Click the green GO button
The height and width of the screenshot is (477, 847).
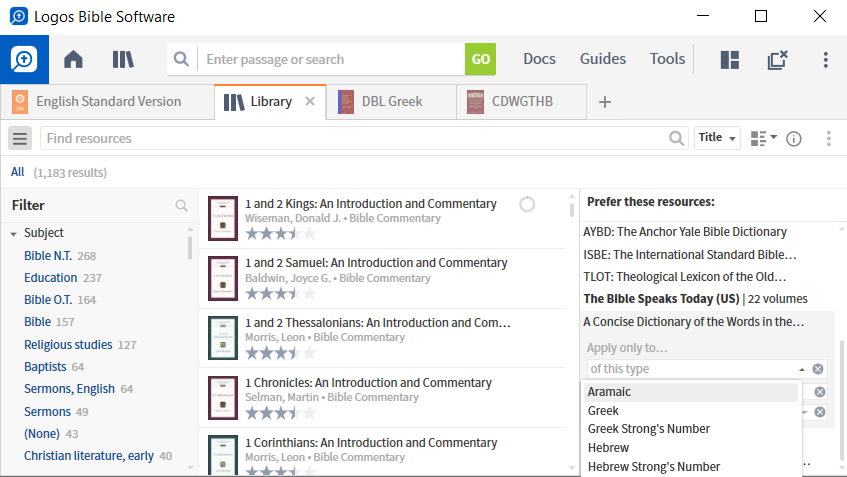(x=480, y=59)
